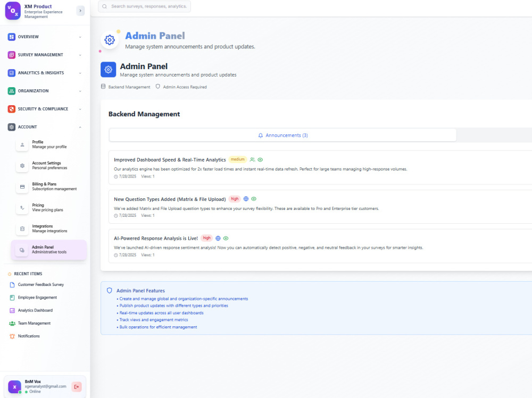532x398 pixels.
Task: Click globe icon on AI-Powered Response Analysis
Action: [218, 239]
